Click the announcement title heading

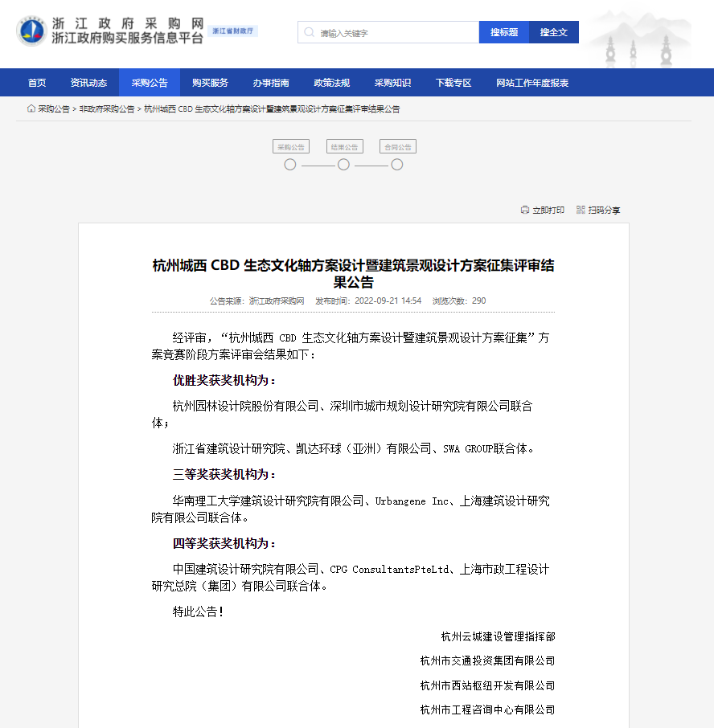(x=354, y=274)
